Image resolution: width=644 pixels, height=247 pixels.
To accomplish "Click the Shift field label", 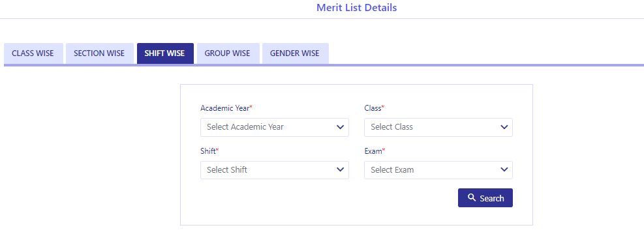I will 209,151.
